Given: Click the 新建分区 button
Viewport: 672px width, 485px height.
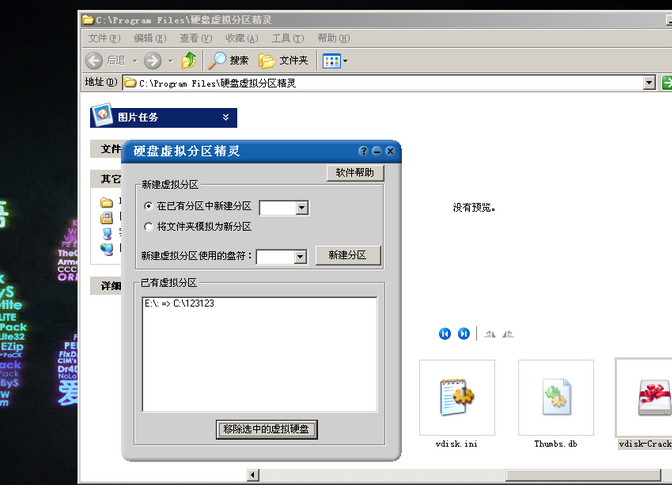Looking at the screenshot, I should pyautogui.click(x=348, y=255).
